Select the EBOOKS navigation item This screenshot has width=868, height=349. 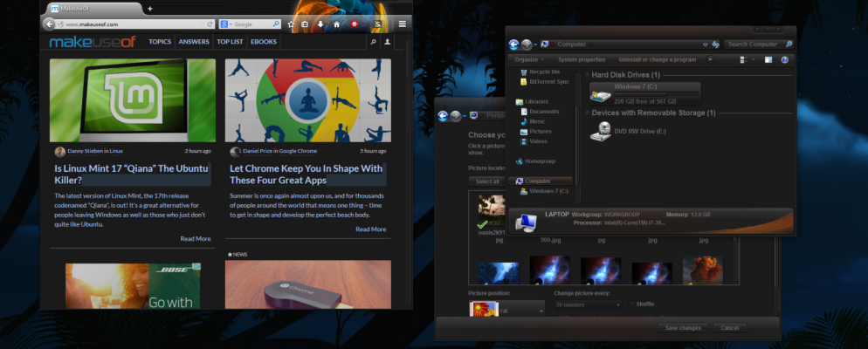(264, 42)
